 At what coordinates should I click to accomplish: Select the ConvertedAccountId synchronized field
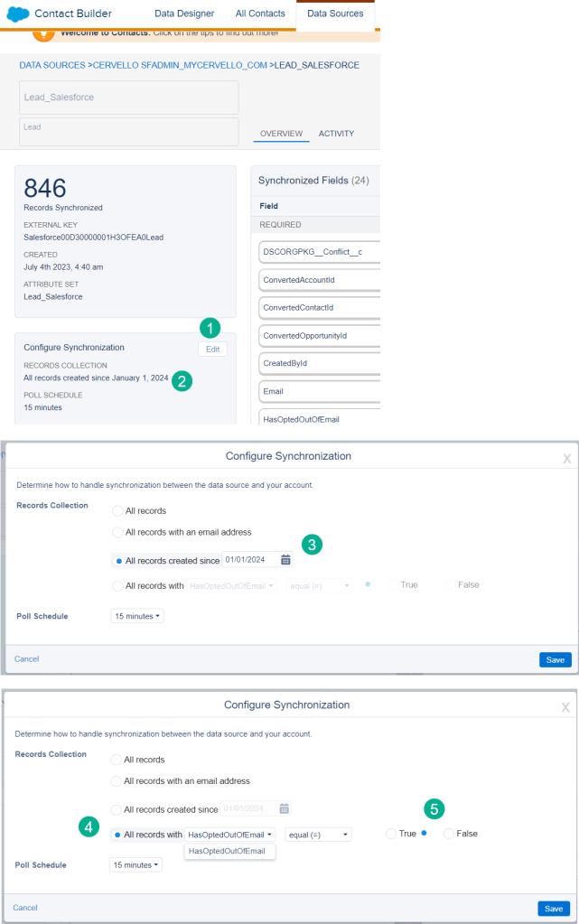pyautogui.click(x=319, y=280)
